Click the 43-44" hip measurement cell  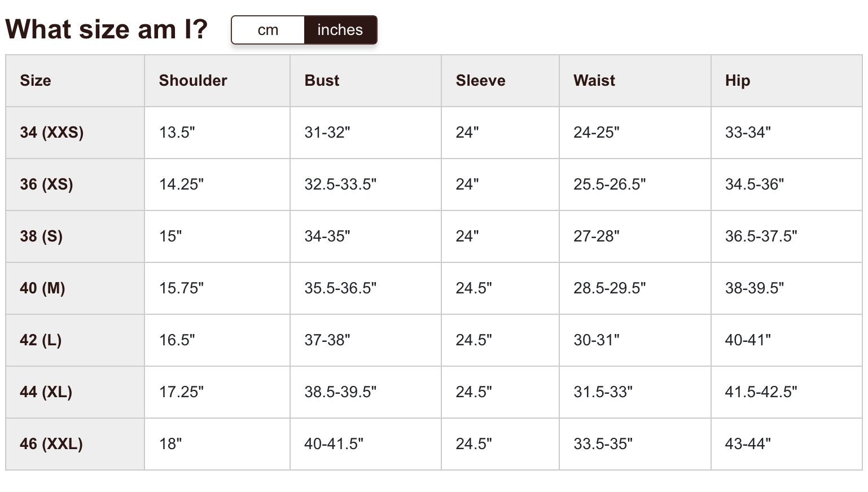click(748, 444)
